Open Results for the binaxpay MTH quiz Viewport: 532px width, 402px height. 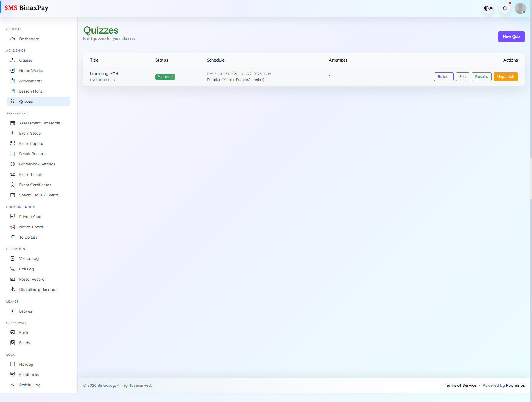pos(481,76)
